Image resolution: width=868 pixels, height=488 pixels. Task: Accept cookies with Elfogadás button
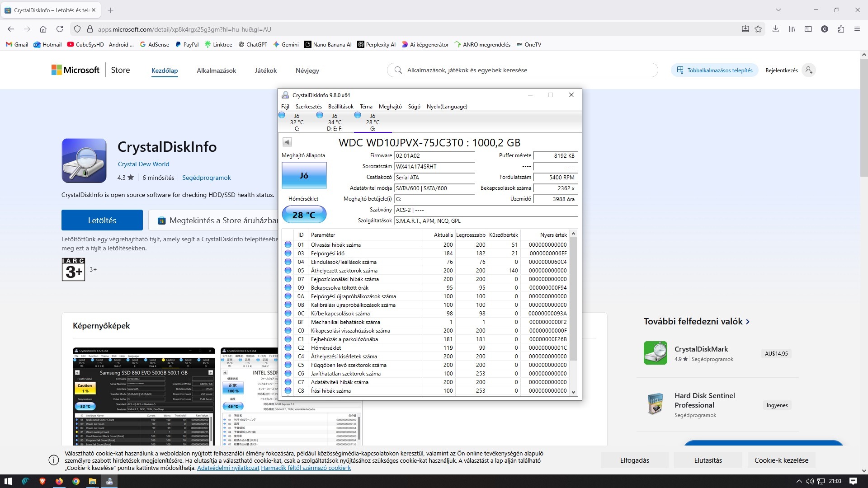pos(634,460)
